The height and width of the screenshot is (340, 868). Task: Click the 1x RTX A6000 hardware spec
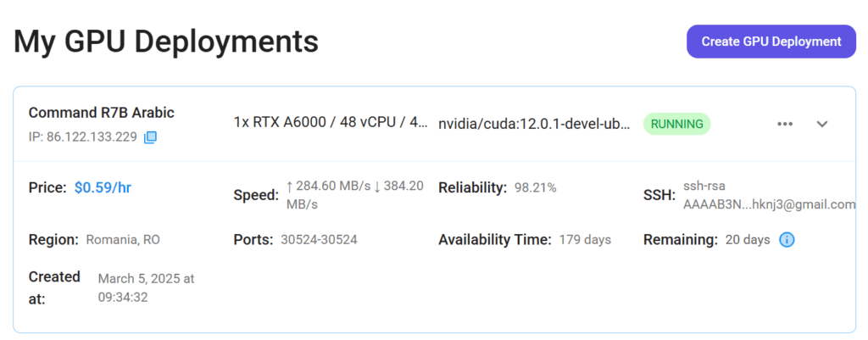click(331, 124)
